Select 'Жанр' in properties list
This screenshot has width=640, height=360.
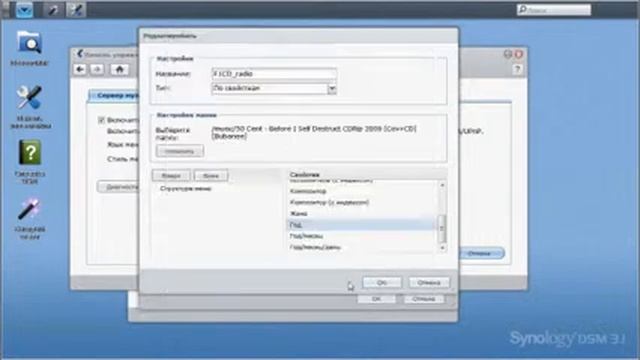(x=361, y=213)
